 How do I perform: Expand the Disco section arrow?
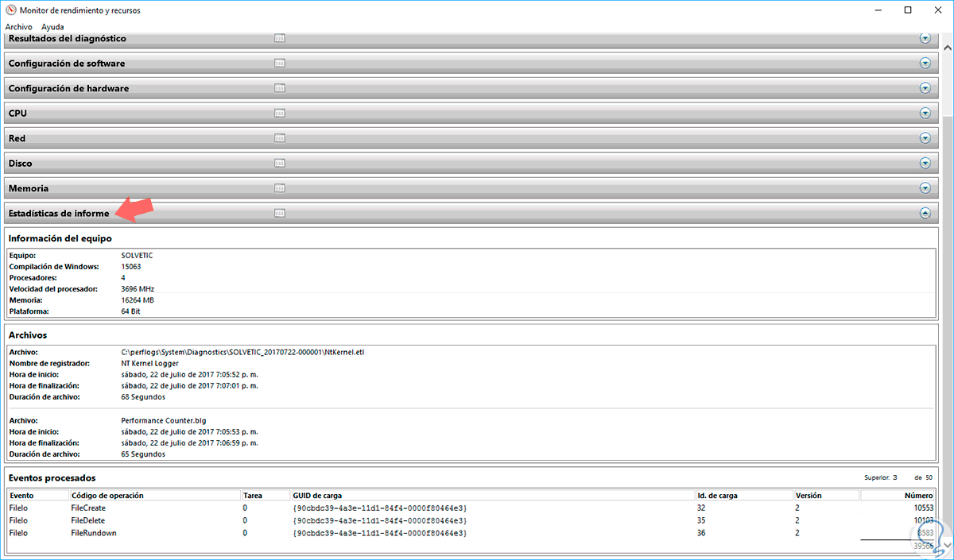click(x=925, y=163)
